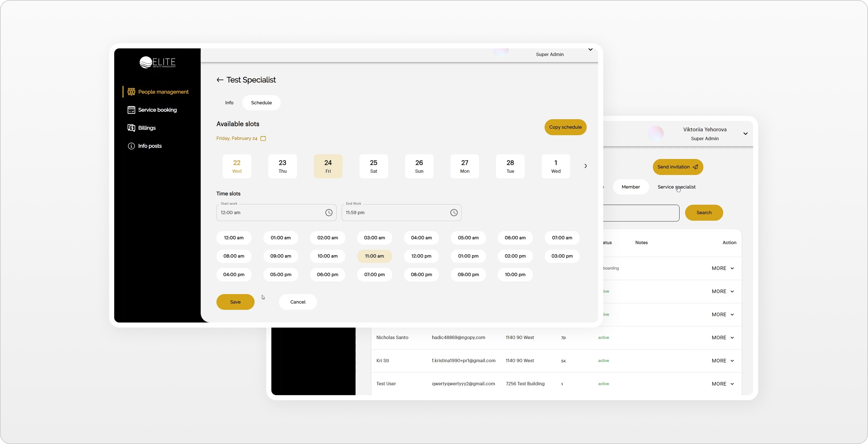Toggle the 12:00 am time slot
This screenshot has width=868, height=444.
coord(233,238)
